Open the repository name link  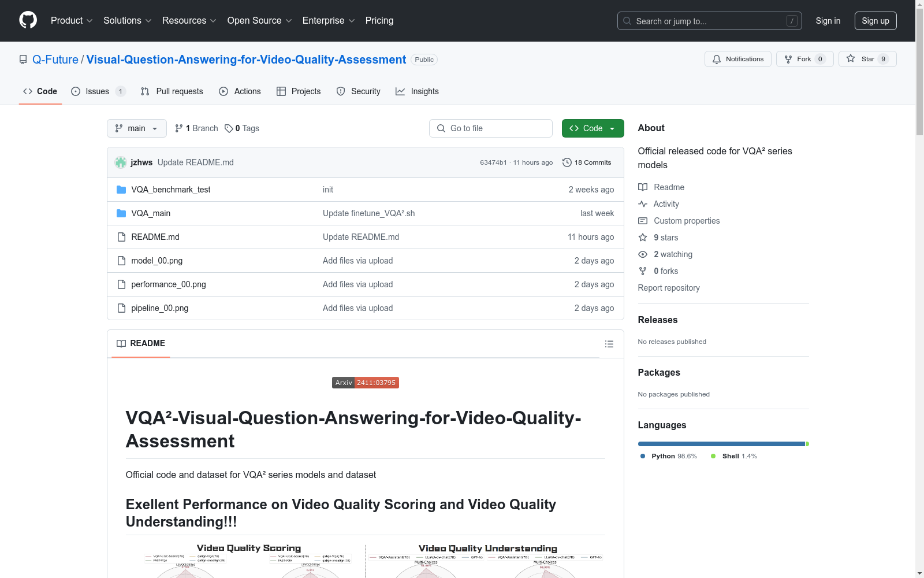(x=246, y=60)
